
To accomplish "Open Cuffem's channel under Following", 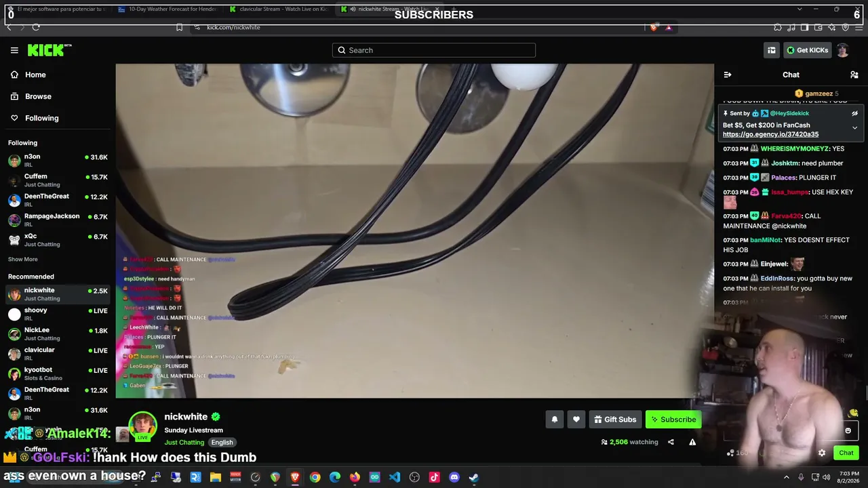I will (58, 180).
